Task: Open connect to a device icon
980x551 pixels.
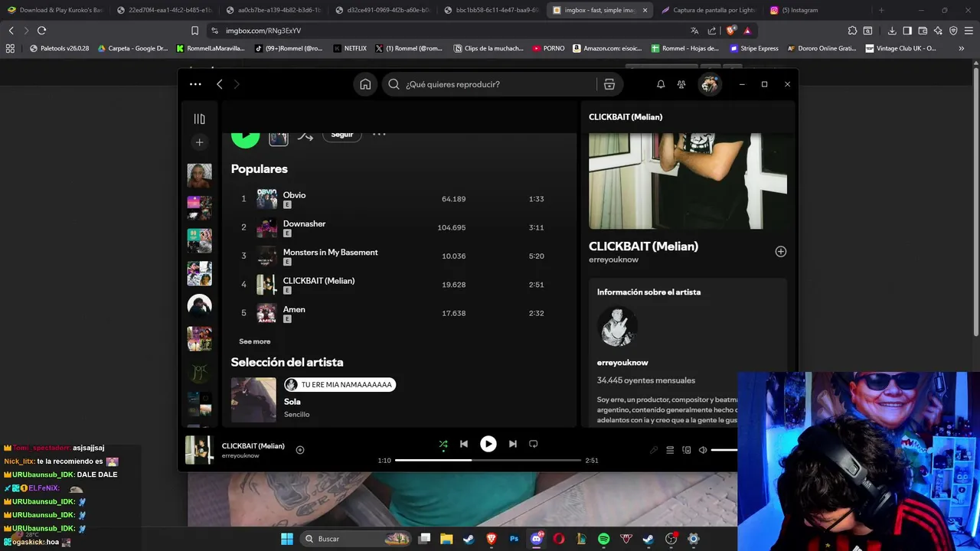Action: click(x=687, y=450)
